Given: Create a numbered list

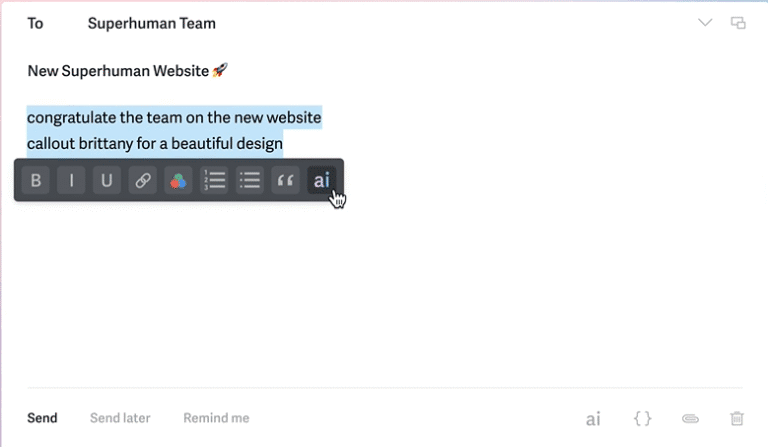Looking at the screenshot, I should pyautogui.click(x=214, y=180).
